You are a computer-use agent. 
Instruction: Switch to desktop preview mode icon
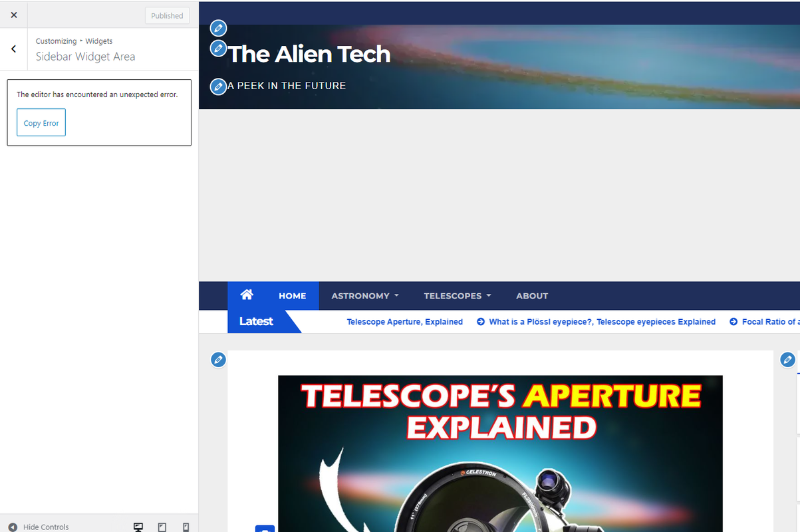138,527
